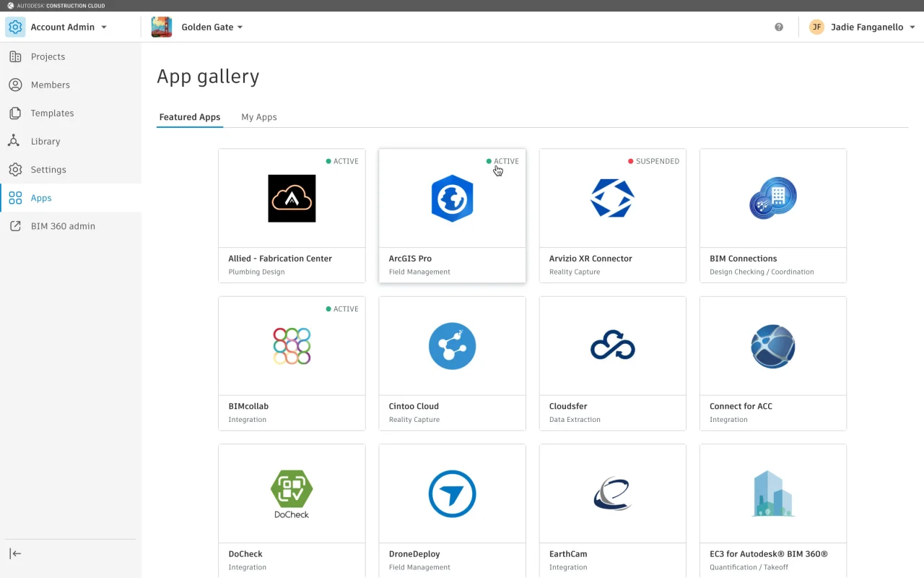The image size is (924, 578).
Task: Select Templates in the sidebar
Action: 71,113
